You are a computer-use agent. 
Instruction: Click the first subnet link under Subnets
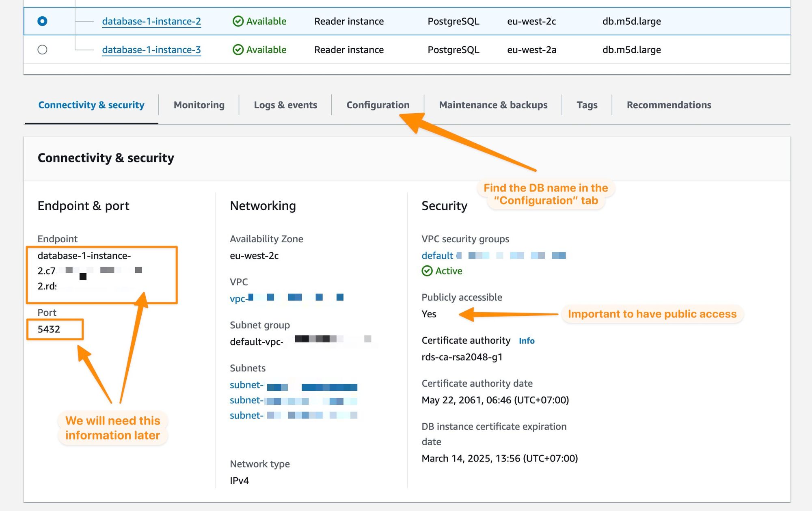[246, 385]
